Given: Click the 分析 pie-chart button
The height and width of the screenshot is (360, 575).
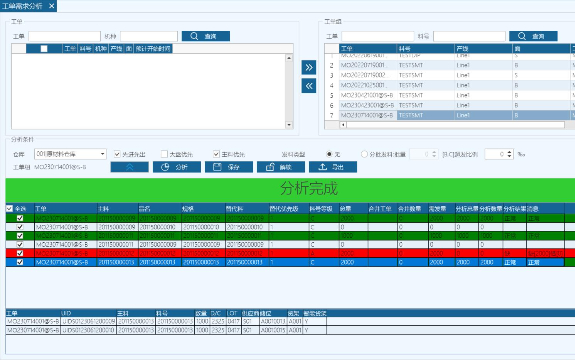Looking at the screenshot, I should (x=177, y=167).
